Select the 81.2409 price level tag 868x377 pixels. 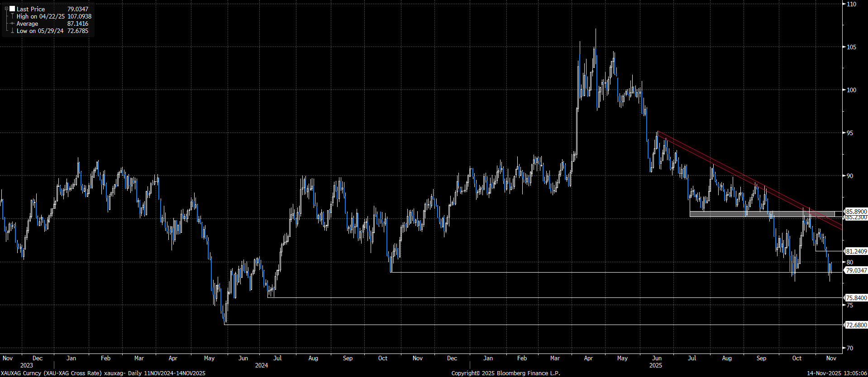(x=856, y=251)
